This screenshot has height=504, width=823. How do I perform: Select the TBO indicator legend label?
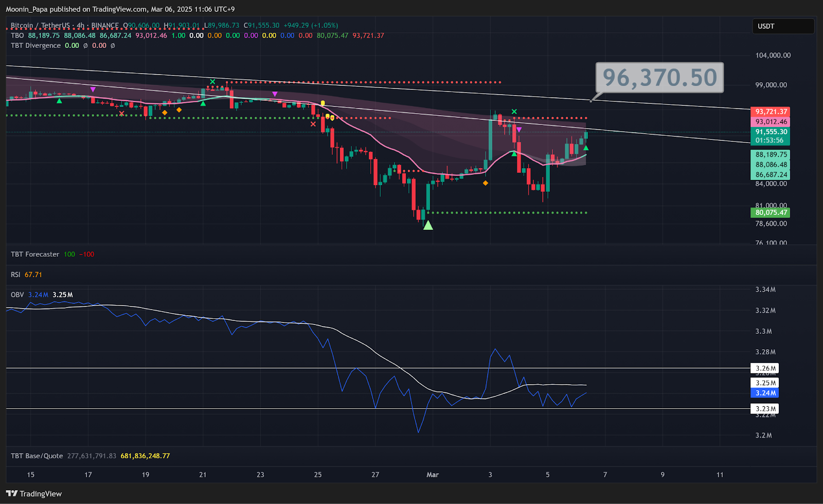17,35
